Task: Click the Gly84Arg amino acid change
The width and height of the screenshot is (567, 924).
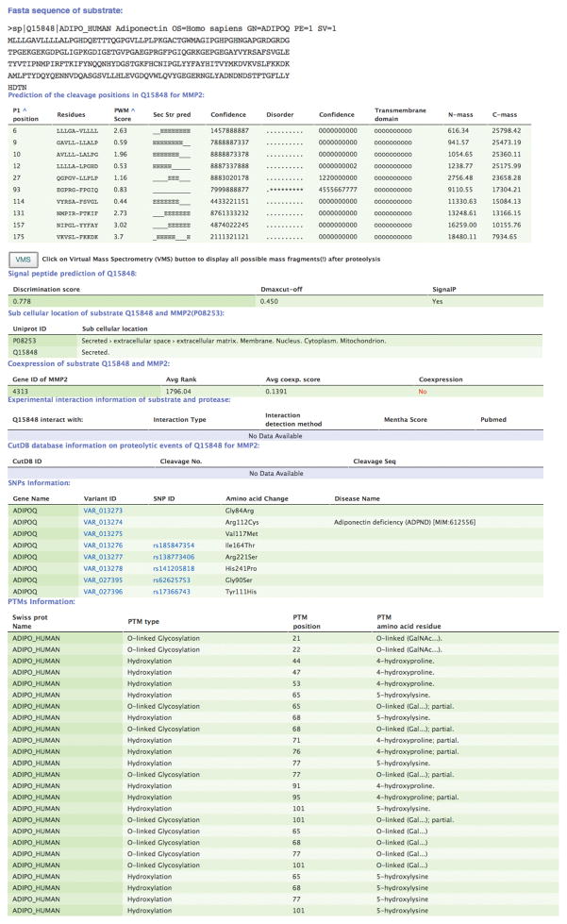Action: click(x=240, y=511)
